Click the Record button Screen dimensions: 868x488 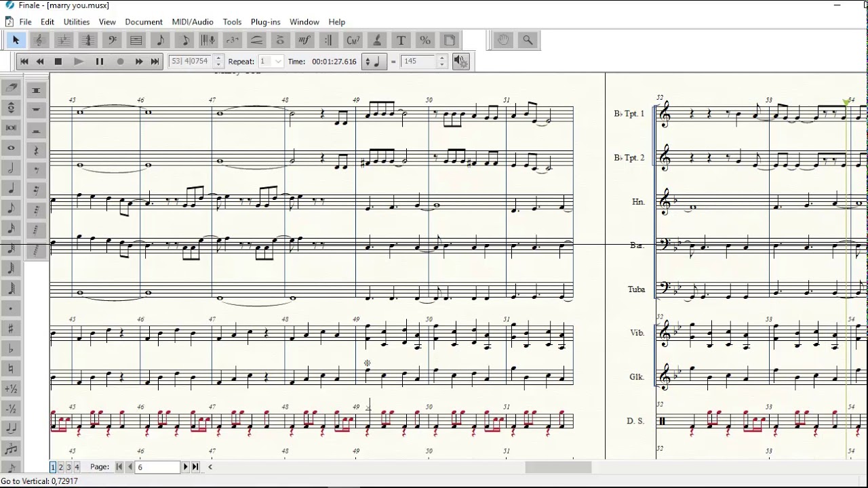121,62
